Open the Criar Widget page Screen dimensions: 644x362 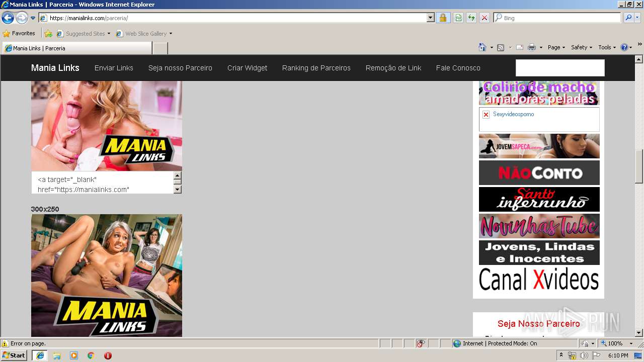tap(247, 68)
